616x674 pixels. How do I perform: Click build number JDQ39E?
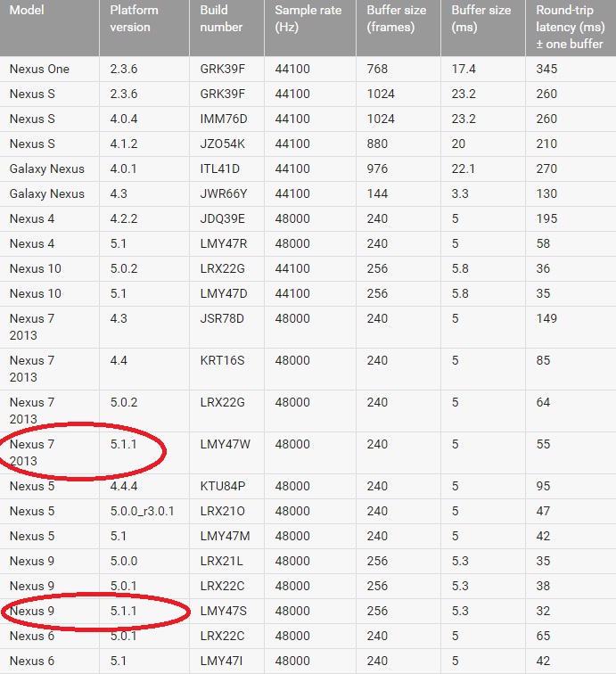[x=223, y=218]
